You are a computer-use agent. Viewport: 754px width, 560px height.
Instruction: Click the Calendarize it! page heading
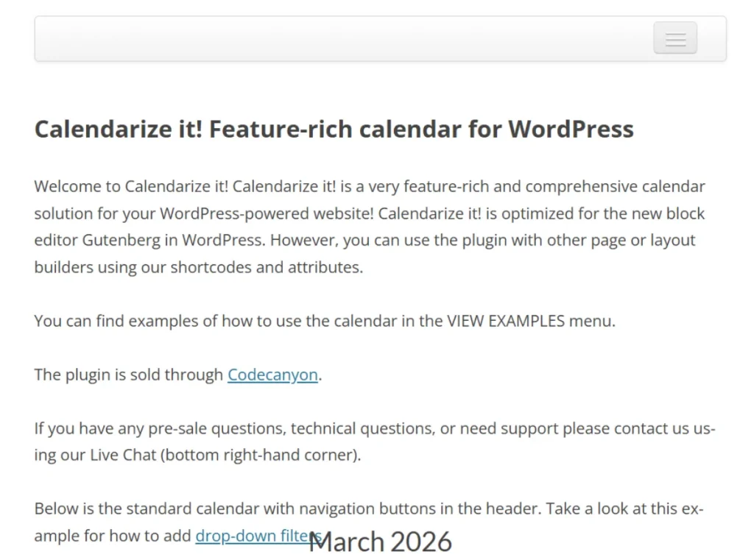334,129
